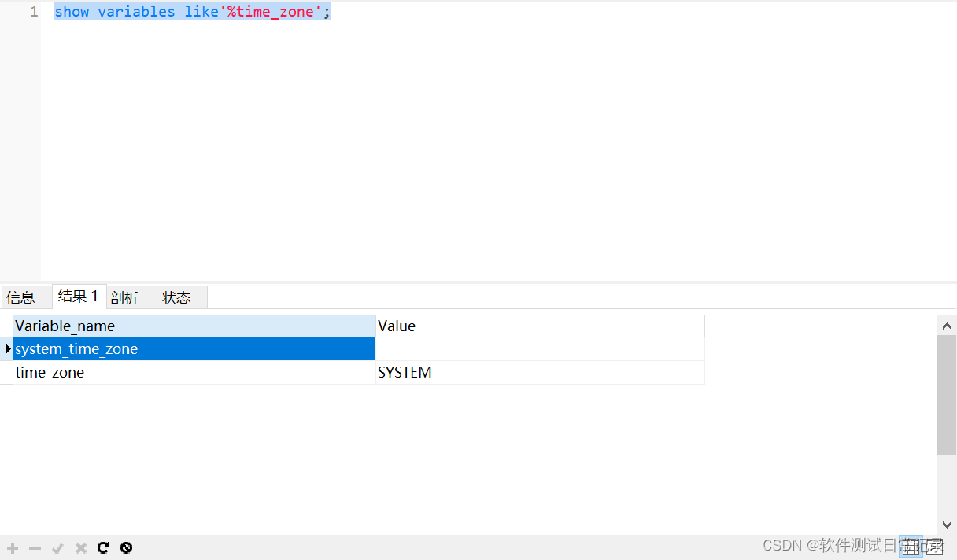Image resolution: width=957 pixels, height=560 pixels.
Task: Click the scroll up arrow of results
Action: 947,325
